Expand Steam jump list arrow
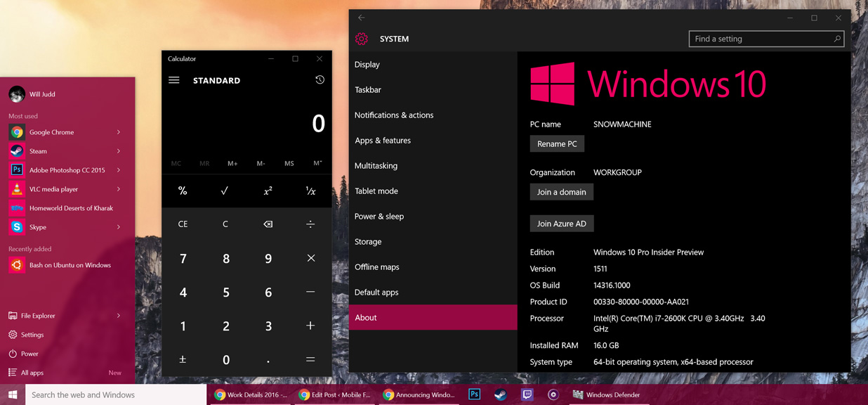Viewport: 868px width, 405px height. tap(119, 151)
